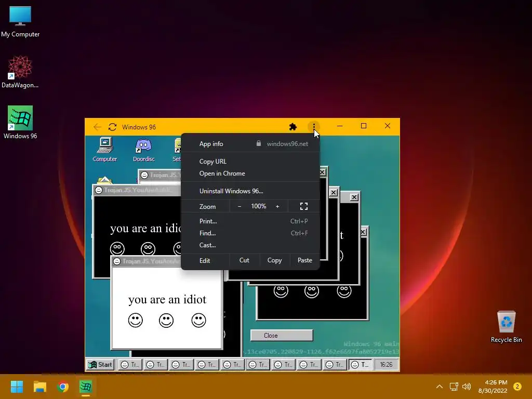
Task: Open the extensions puzzle icon
Action: coord(293,127)
